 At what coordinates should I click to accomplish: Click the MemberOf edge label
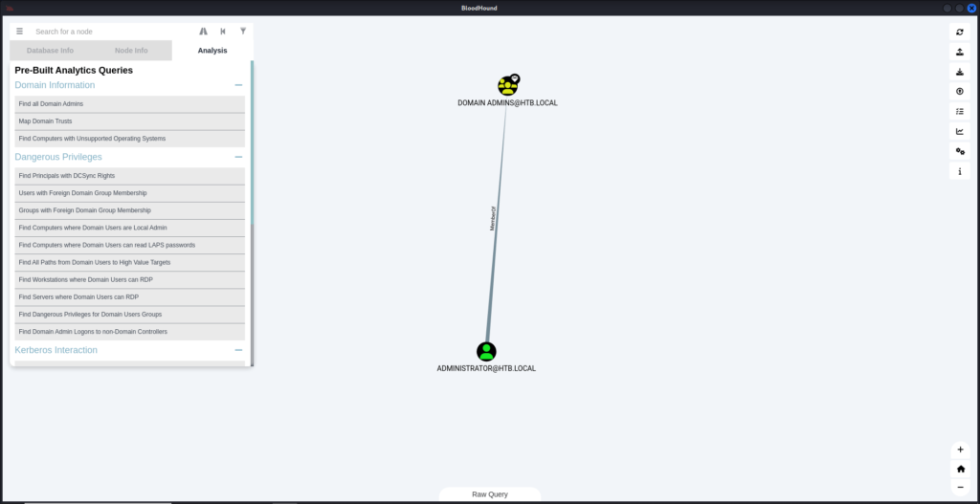tap(493, 219)
